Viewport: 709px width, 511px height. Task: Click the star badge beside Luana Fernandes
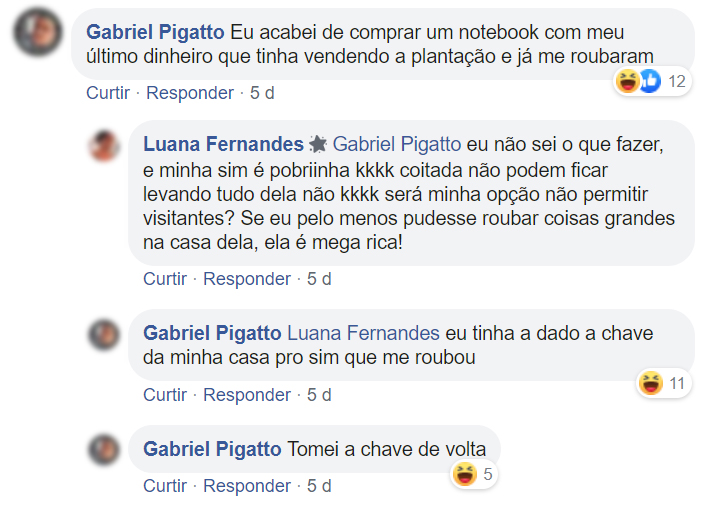[x=318, y=144]
